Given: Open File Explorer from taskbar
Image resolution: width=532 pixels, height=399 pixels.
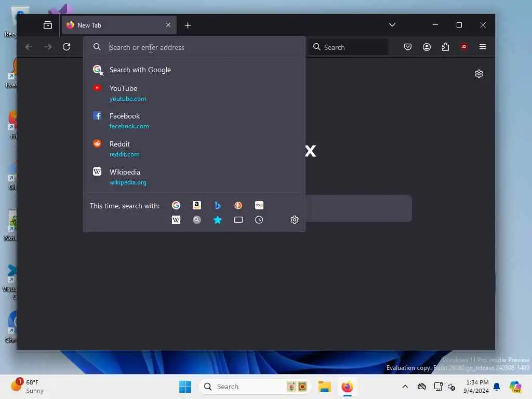Looking at the screenshot, I should [324, 387].
